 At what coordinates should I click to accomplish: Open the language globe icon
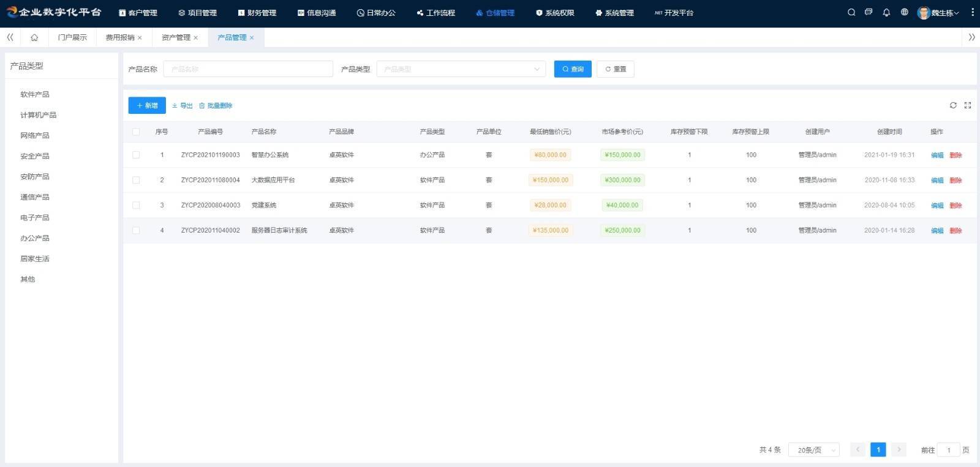(904, 12)
